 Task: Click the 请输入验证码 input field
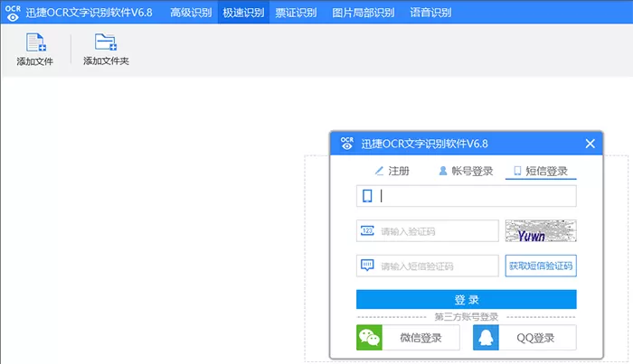(428, 231)
